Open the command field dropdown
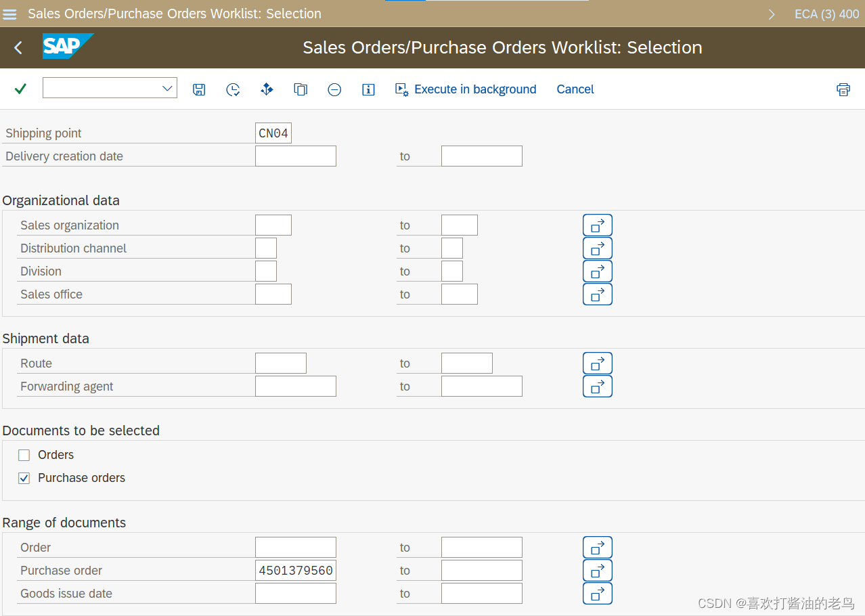Viewport: 865px width, 616px height. pos(167,89)
